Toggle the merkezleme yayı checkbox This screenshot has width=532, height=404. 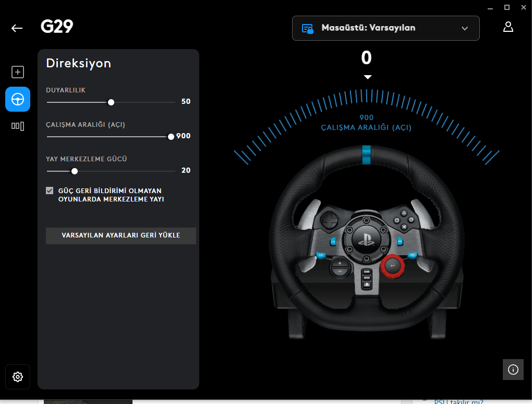click(x=50, y=191)
